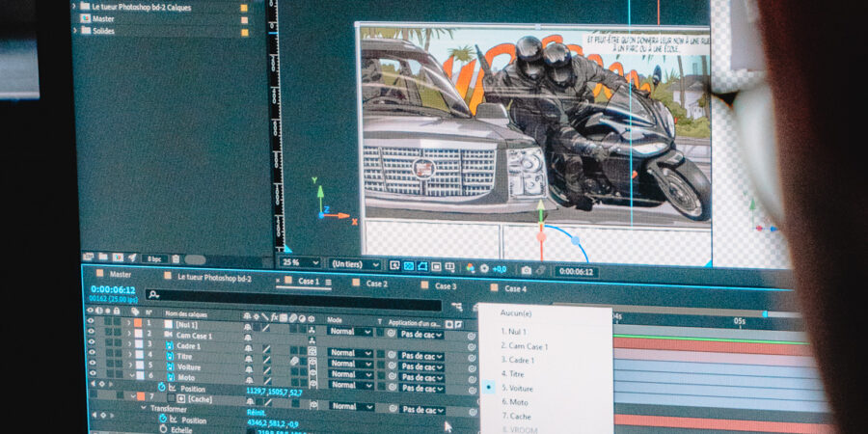Switch to the Case 4 tab

point(515,288)
